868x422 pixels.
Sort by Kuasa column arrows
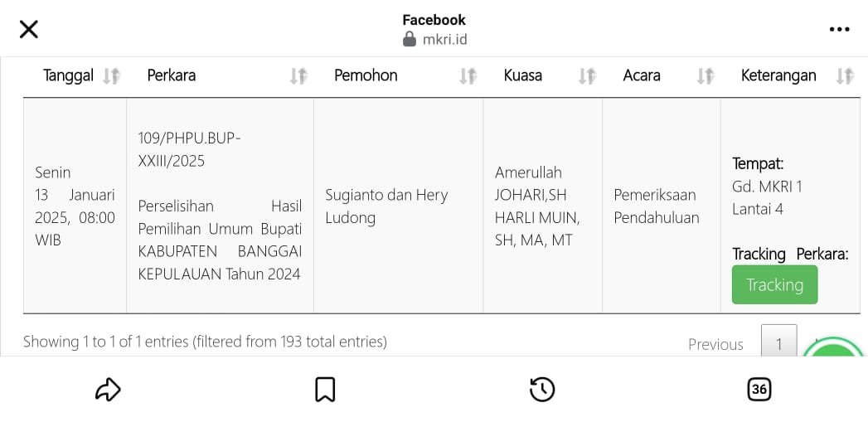click(x=587, y=76)
